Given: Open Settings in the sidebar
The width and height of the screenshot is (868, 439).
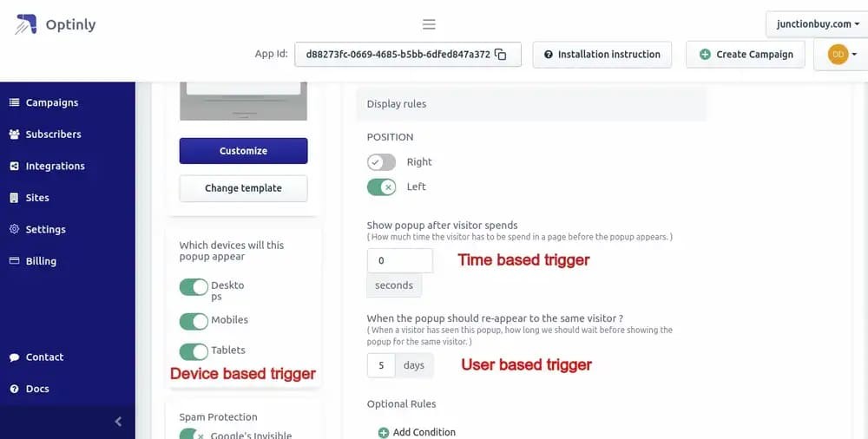Looking at the screenshot, I should [45, 229].
